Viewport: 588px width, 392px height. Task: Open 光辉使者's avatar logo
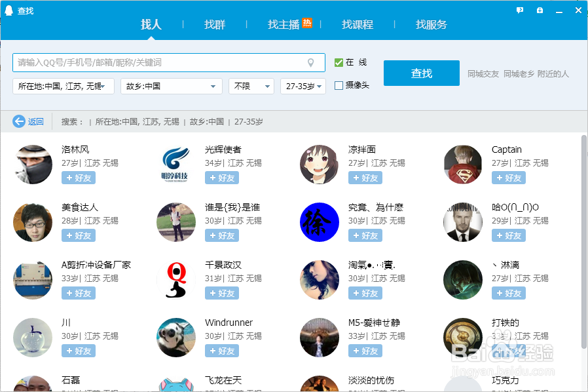[x=176, y=165]
